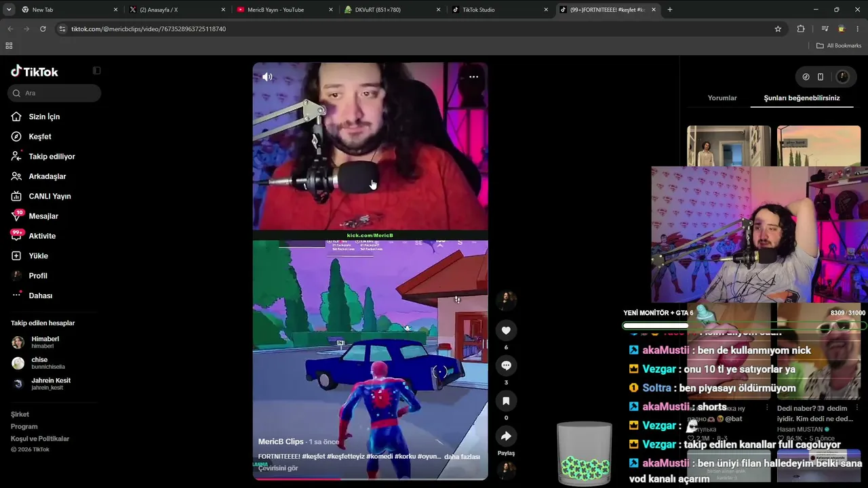Screen dimensions: 868x488
Task: Share the video with Paylaş arrow
Action: click(x=506, y=436)
